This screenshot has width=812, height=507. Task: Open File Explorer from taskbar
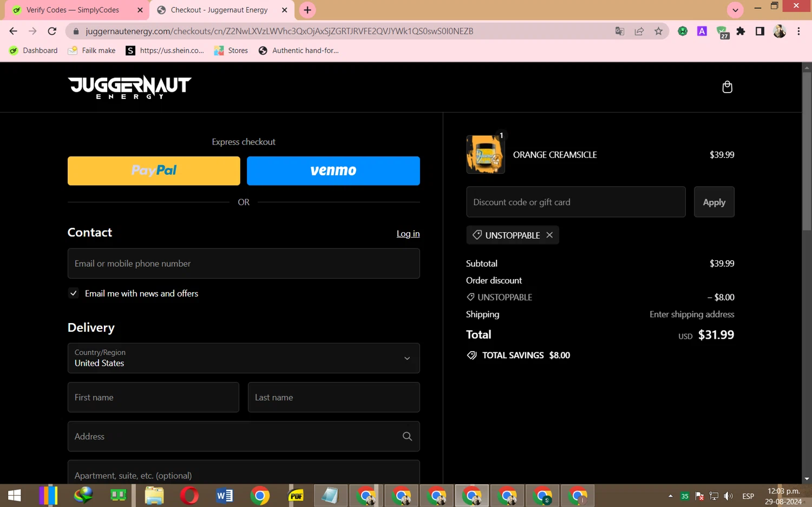(x=154, y=495)
